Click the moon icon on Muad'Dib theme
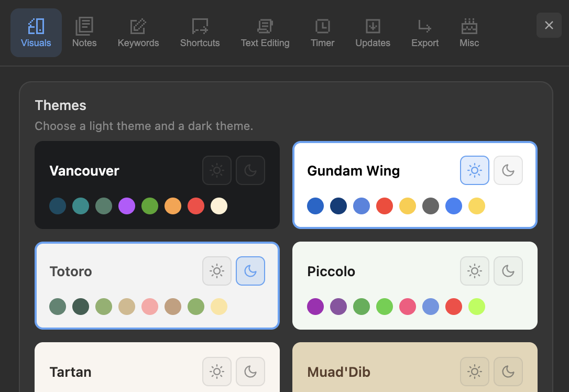The image size is (569, 392). pyautogui.click(x=508, y=372)
